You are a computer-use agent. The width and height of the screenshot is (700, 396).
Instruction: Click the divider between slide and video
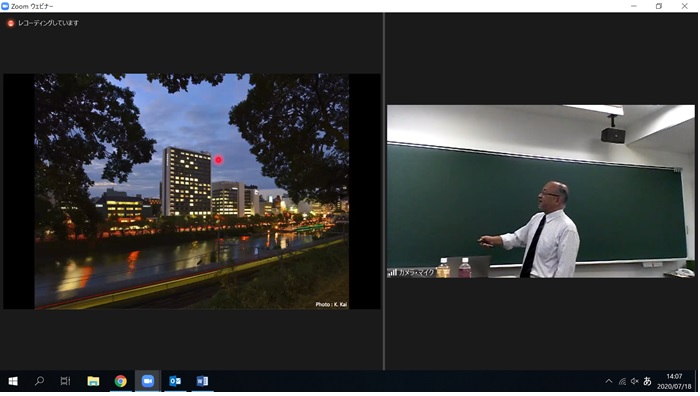(384, 191)
